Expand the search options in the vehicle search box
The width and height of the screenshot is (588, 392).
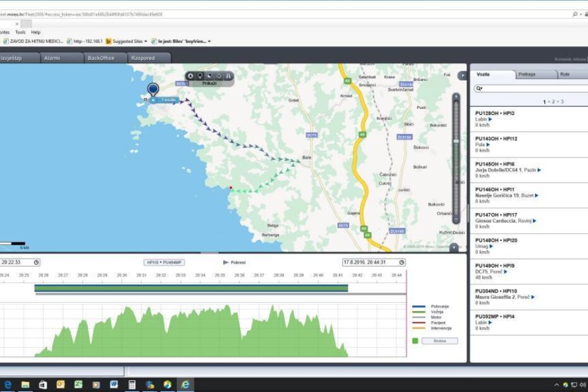(x=480, y=89)
